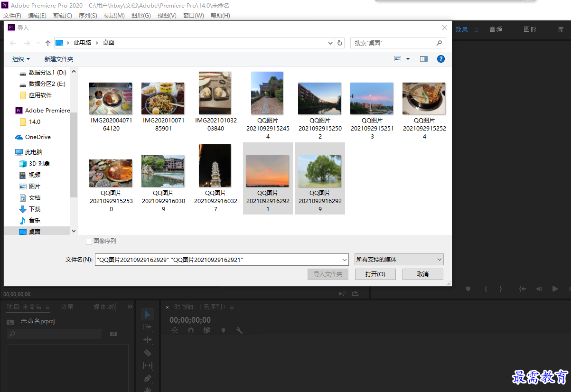
Task: Toggle timeline snap magnet icon
Action: (191, 330)
